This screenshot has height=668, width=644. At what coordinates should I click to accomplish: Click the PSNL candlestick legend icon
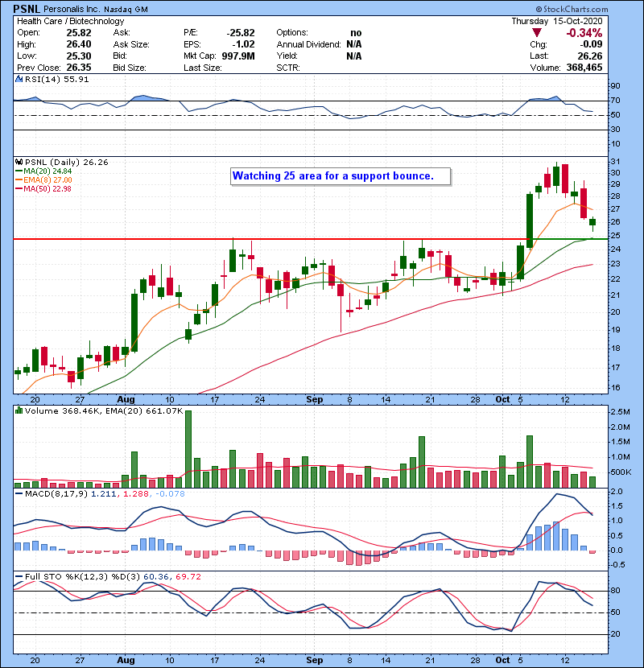pos(19,162)
